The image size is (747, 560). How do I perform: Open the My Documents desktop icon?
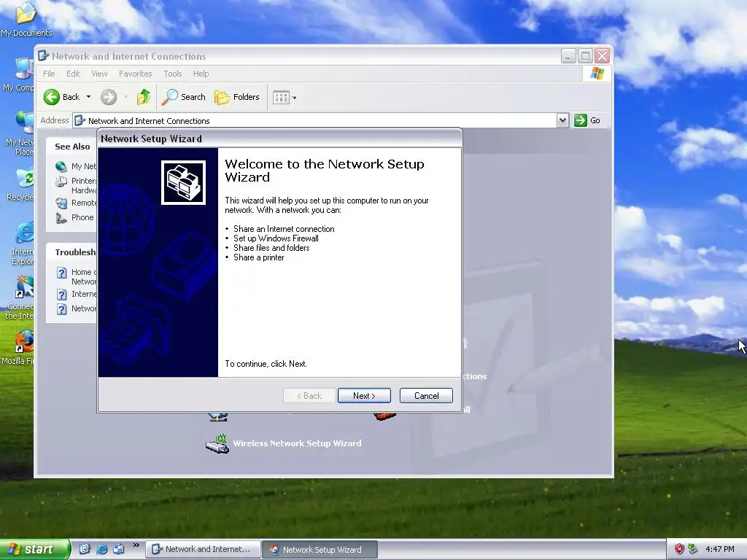pyautogui.click(x=26, y=19)
